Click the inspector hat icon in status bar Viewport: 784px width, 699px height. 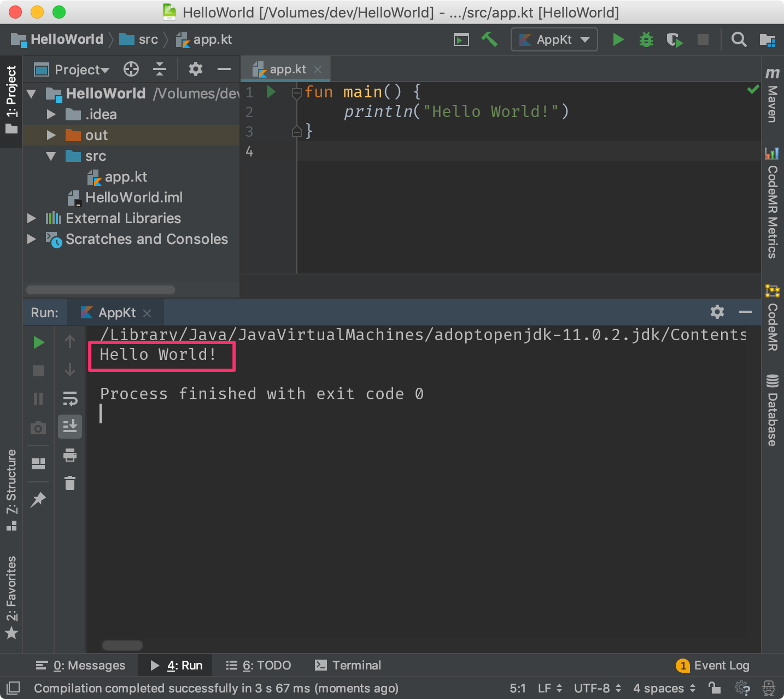tap(768, 688)
